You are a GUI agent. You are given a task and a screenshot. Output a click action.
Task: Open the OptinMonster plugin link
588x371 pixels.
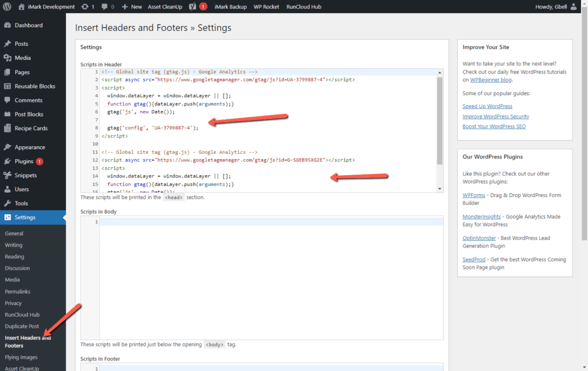pyautogui.click(x=479, y=238)
